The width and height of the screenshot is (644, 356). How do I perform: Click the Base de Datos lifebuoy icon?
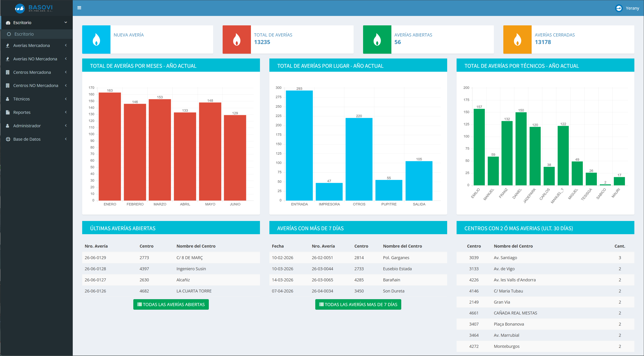tap(8, 139)
